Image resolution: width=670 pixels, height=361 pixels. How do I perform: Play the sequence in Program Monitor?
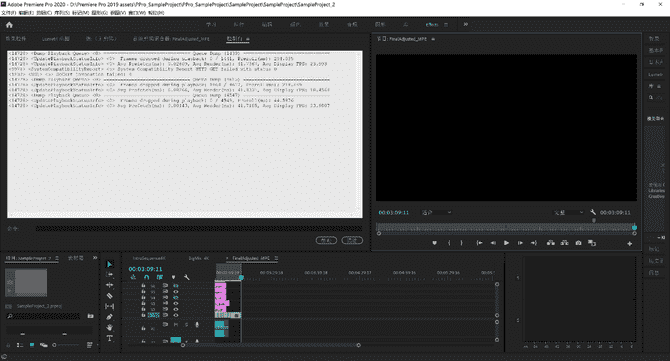[x=506, y=243]
